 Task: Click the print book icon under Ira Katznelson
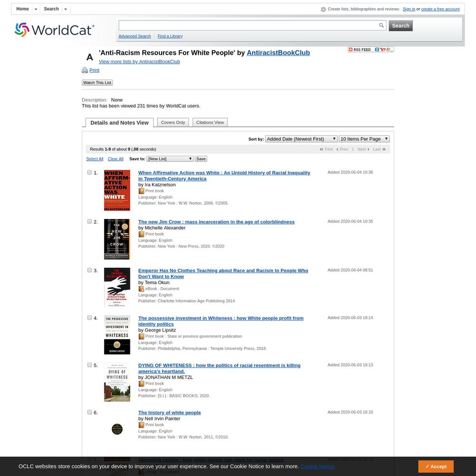[141, 191]
